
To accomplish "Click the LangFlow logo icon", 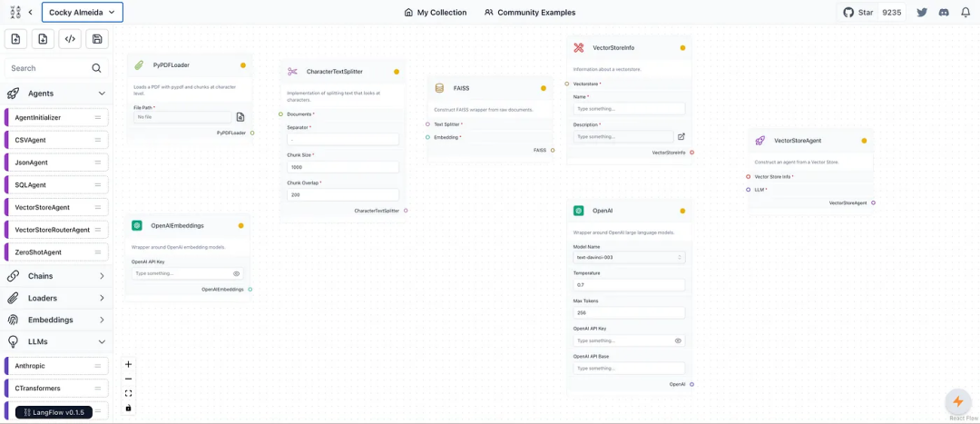I will 15,12.
